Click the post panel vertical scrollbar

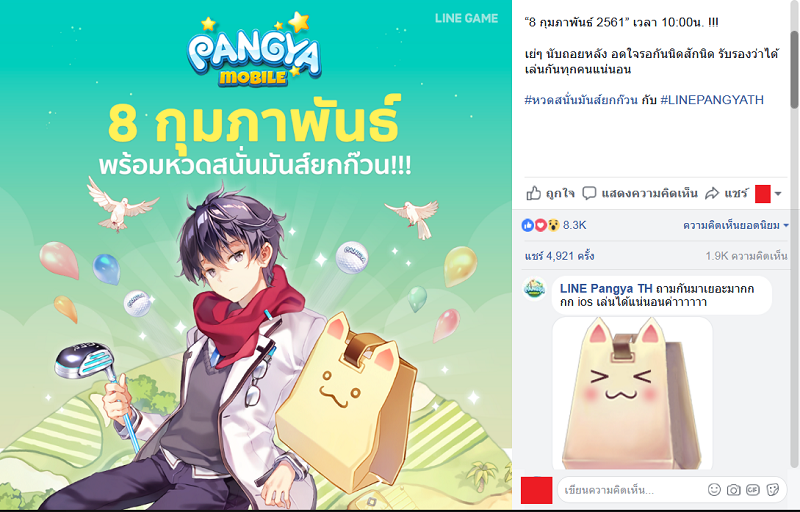point(794,70)
